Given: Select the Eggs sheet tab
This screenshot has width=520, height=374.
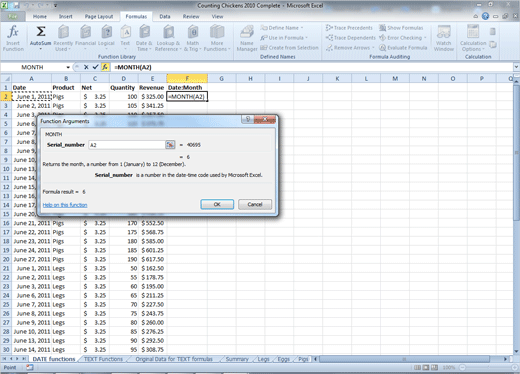Looking at the screenshot, I should (283, 359).
